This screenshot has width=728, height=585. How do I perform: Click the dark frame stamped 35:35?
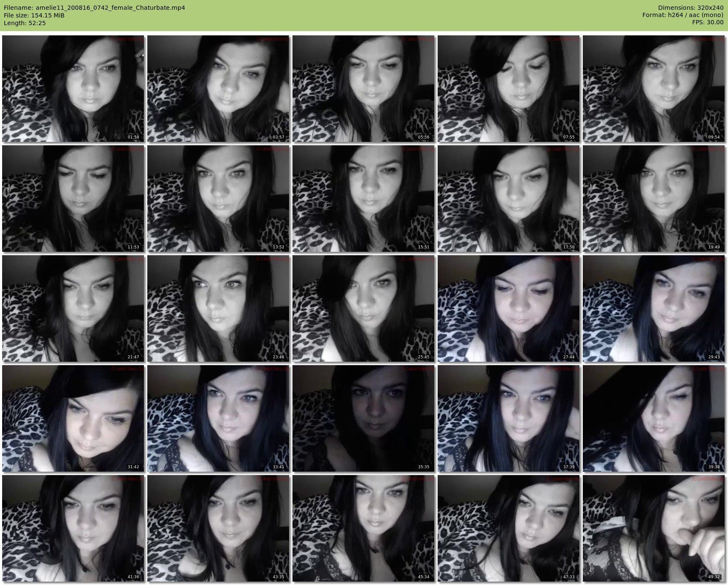click(364, 418)
